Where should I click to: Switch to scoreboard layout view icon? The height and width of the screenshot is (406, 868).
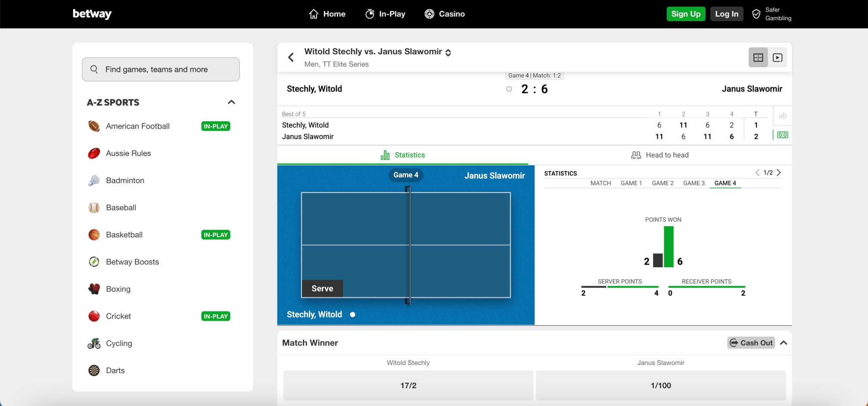coord(758,58)
